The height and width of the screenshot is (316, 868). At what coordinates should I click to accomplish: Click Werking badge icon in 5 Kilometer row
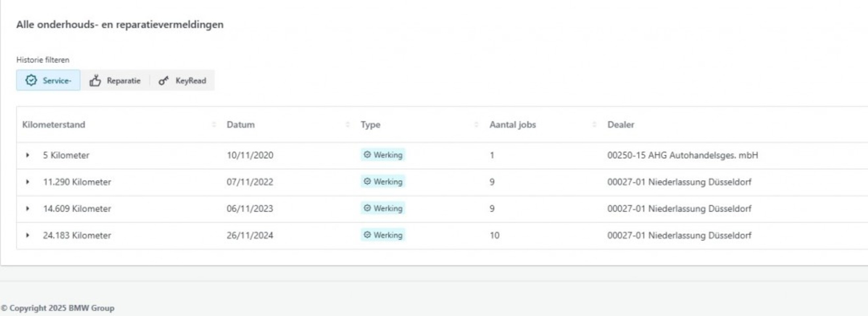[367, 155]
